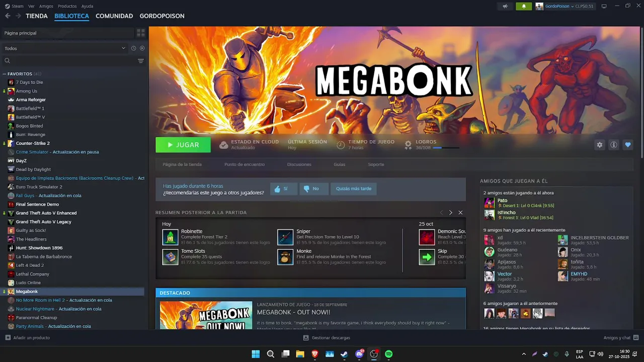Open the green notifications bell
The height and width of the screenshot is (362, 644).
524,6
